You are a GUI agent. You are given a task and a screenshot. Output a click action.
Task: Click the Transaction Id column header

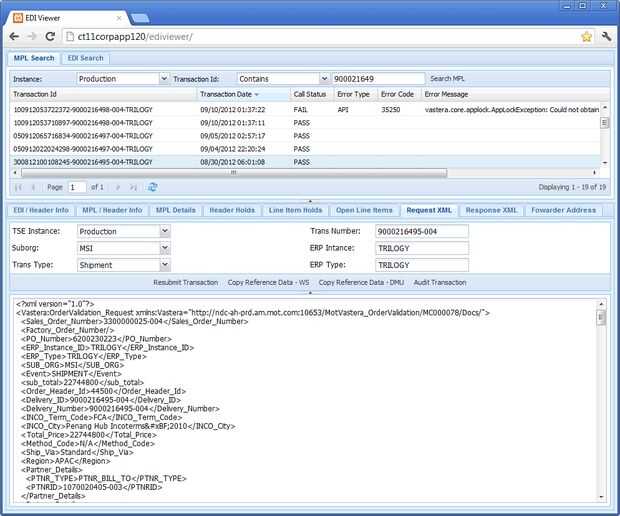pos(104,94)
